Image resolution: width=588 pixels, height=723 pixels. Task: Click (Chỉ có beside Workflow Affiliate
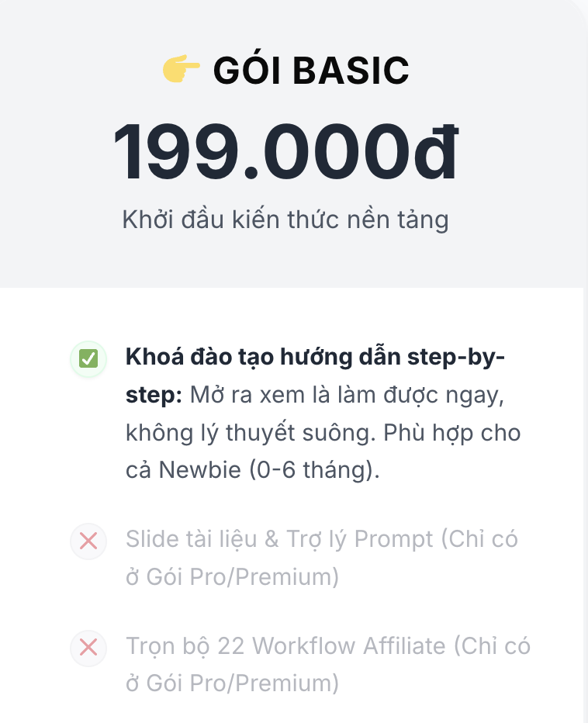(492, 645)
